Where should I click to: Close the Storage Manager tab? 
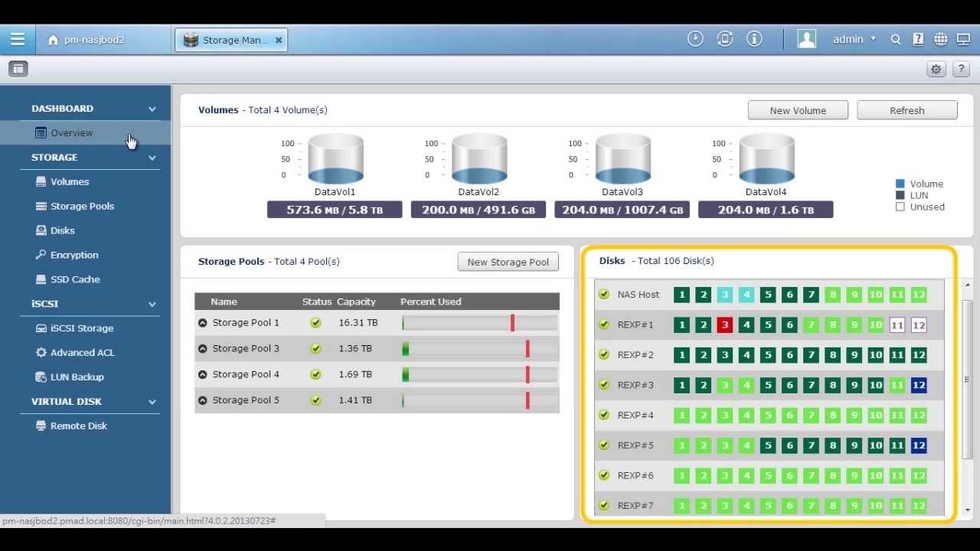pos(279,41)
